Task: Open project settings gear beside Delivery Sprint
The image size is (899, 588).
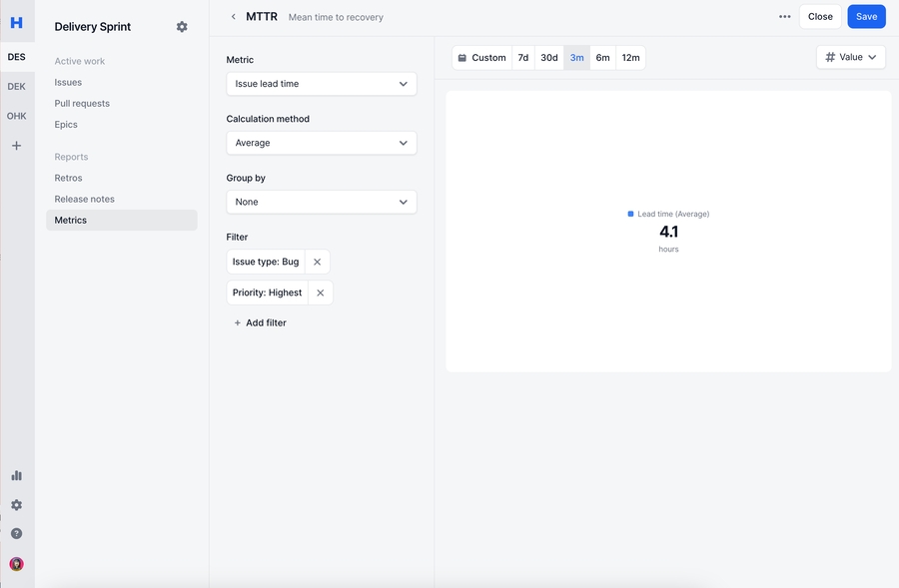Action: click(182, 27)
